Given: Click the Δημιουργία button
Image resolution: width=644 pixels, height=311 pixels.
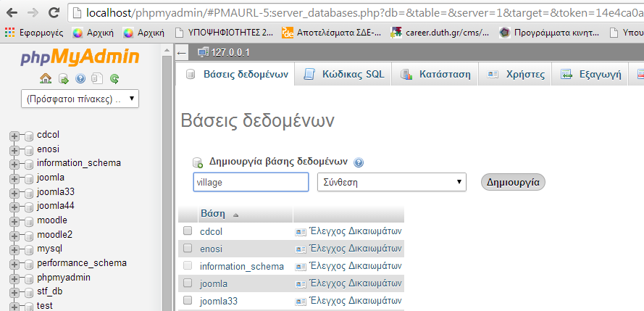Looking at the screenshot, I should point(513,182).
